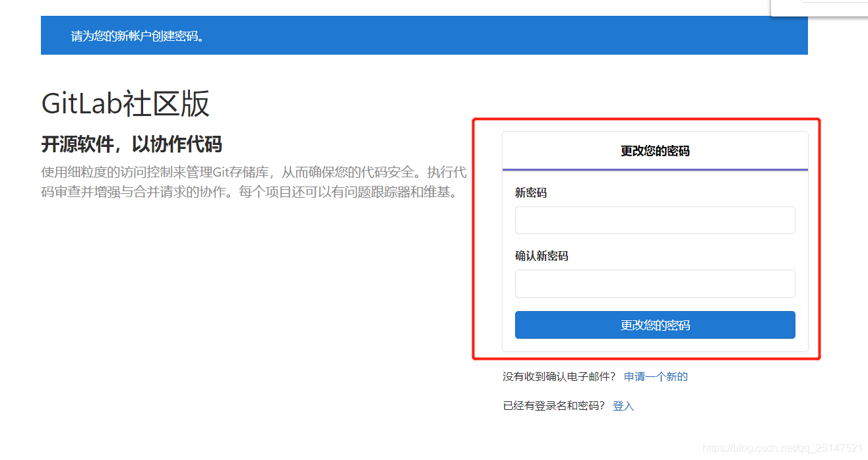Click the 新密码 field label

530,192
